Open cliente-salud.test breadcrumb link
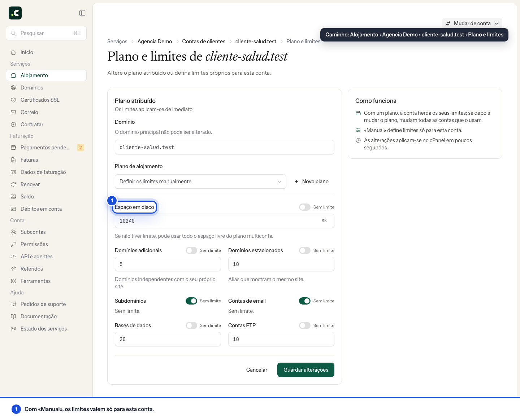The width and height of the screenshot is (520, 420). pyautogui.click(x=256, y=41)
